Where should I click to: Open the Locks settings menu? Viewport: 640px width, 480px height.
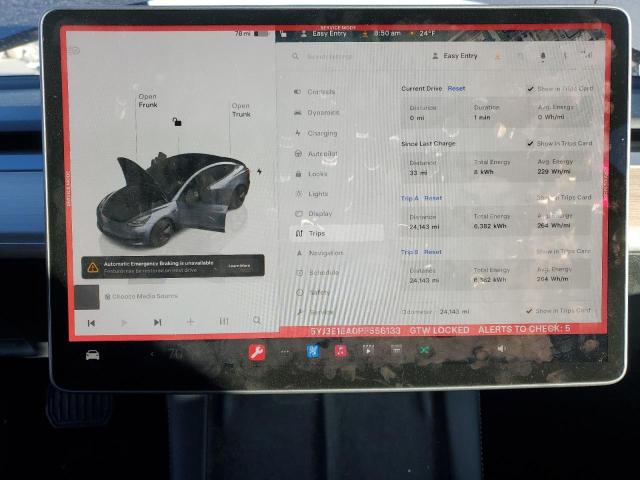[311, 174]
